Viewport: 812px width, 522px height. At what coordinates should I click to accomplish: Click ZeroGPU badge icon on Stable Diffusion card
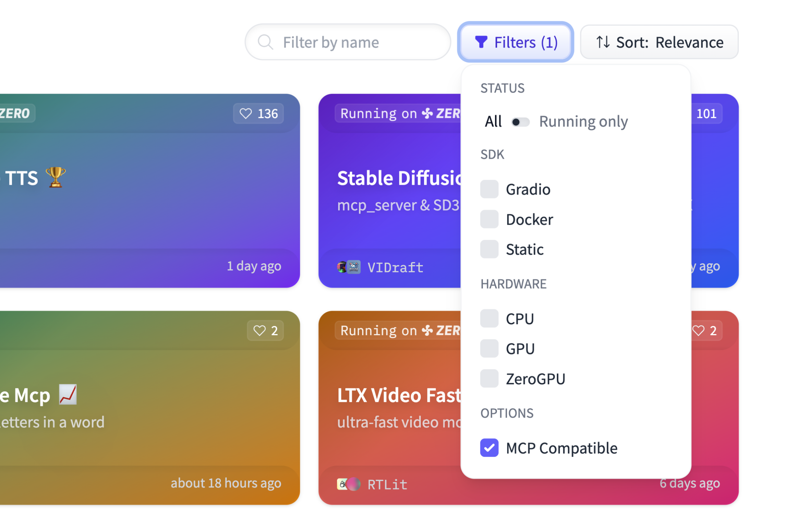point(427,114)
